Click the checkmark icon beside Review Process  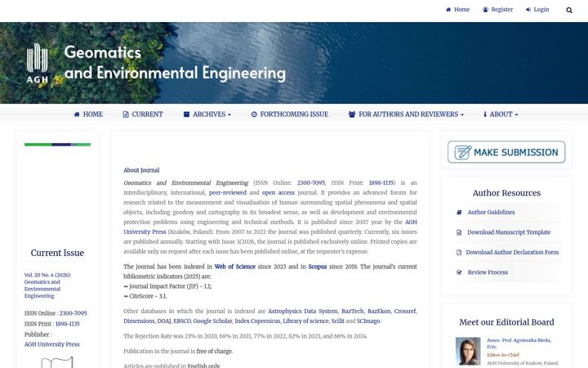(x=459, y=272)
